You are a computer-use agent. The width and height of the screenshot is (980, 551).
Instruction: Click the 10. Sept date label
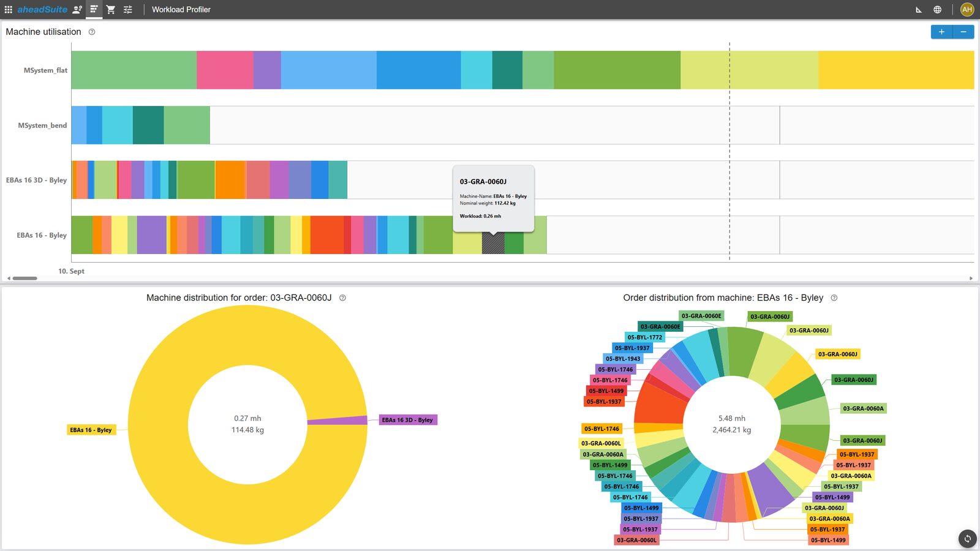(72, 271)
